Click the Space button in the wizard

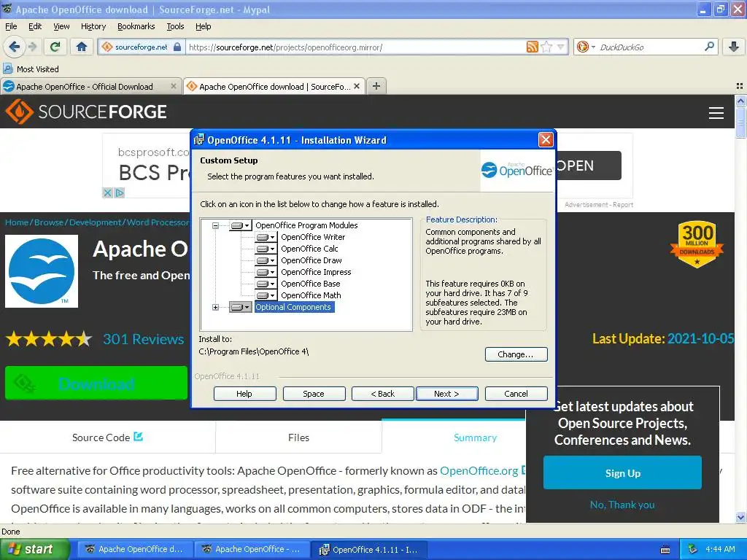click(314, 394)
